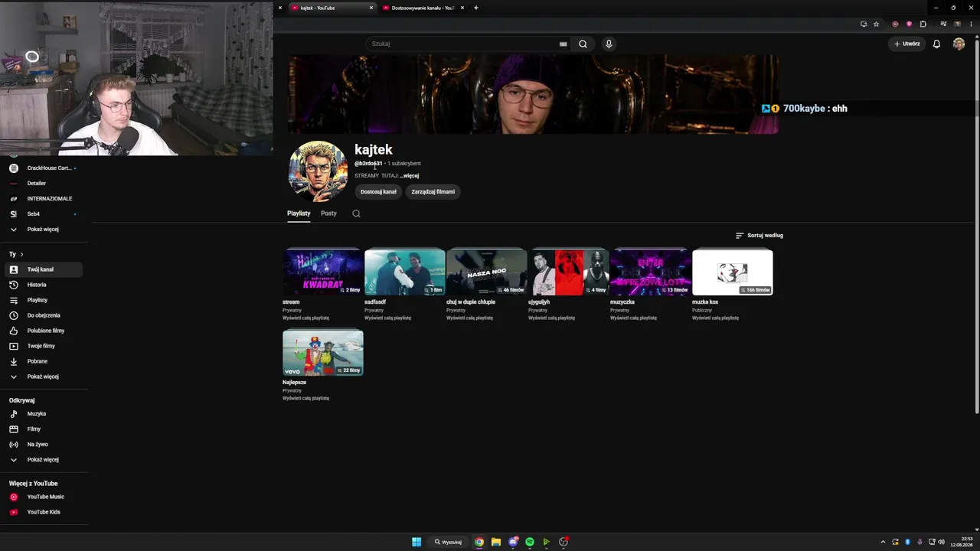Open the Chrome extensions puzzle icon

pos(923,24)
